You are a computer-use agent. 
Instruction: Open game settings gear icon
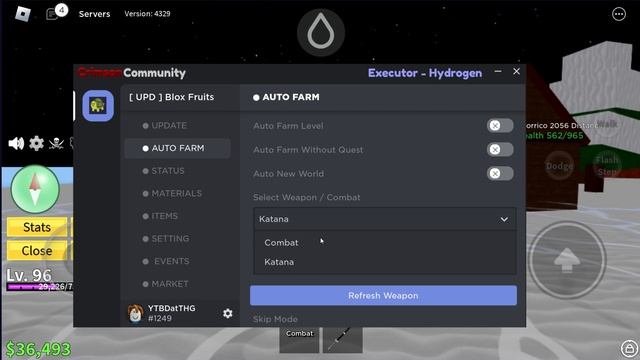coord(36,143)
